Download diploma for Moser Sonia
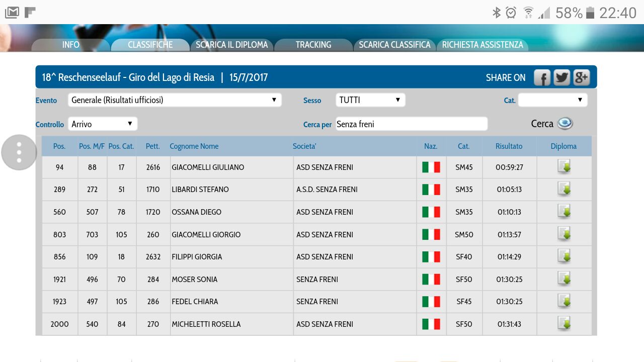The image size is (644, 362). pos(564,279)
